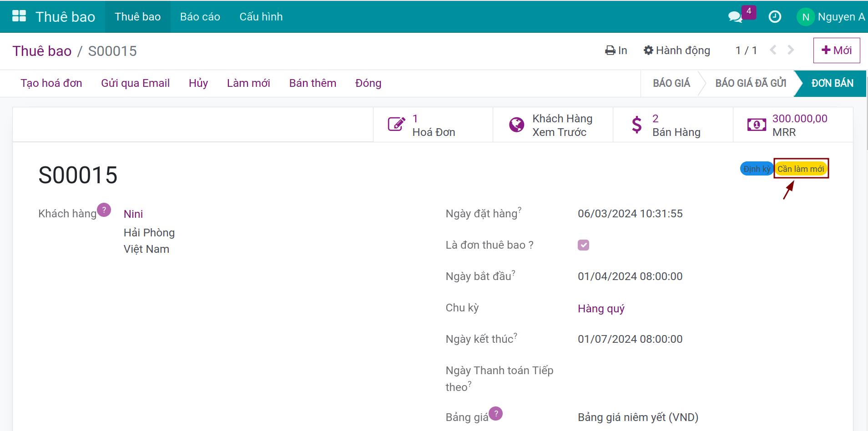Click the yellow 'Cần làm mới' tag

(x=801, y=169)
